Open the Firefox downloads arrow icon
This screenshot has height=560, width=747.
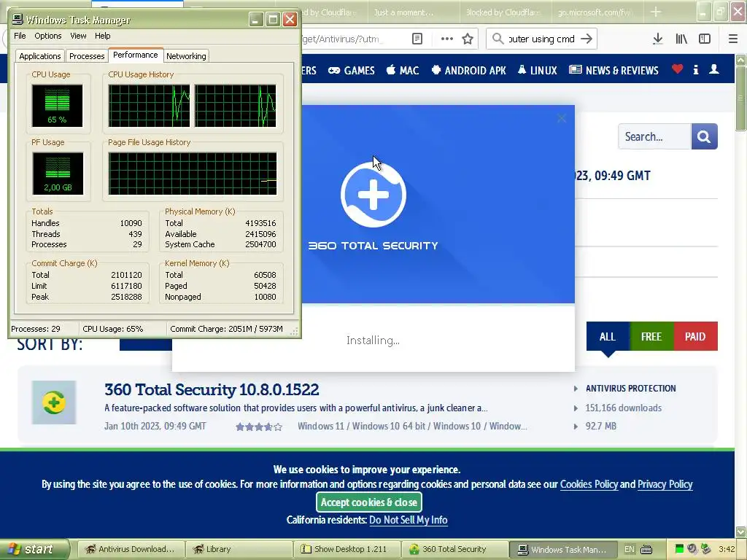[x=658, y=39]
